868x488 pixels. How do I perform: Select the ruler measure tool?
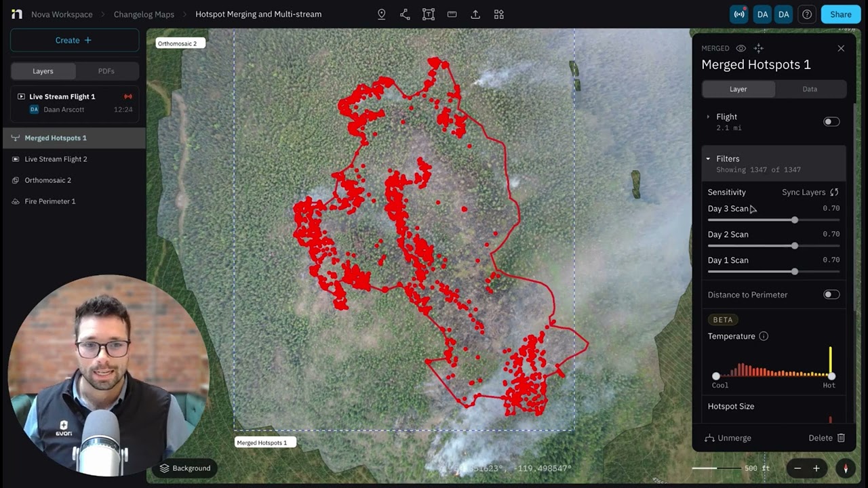point(452,14)
